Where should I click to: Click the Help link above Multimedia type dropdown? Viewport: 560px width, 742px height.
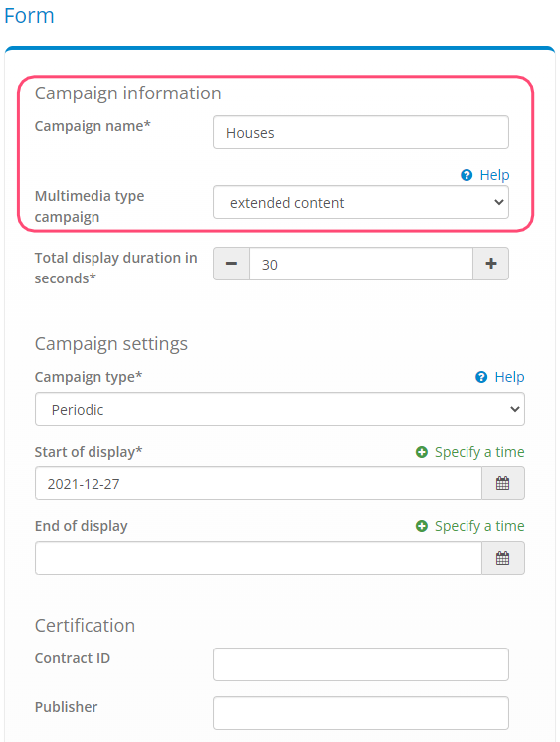494,175
